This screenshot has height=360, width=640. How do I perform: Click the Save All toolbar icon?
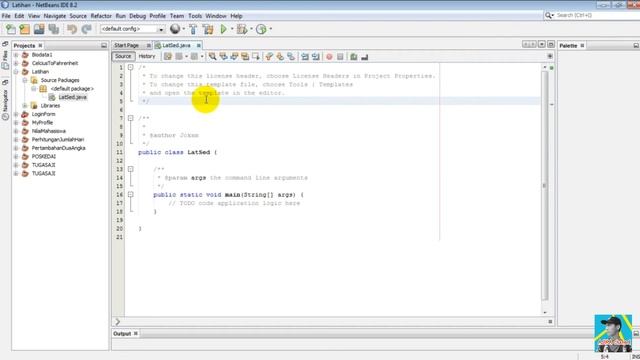(x=53, y=29)
